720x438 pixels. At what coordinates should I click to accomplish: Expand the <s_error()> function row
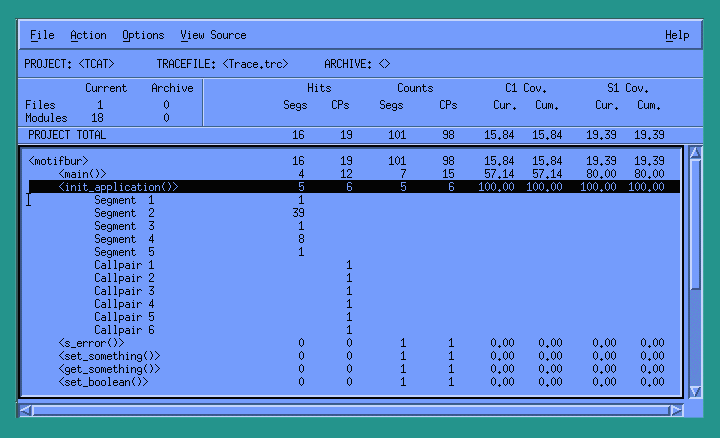coord(85,343)
